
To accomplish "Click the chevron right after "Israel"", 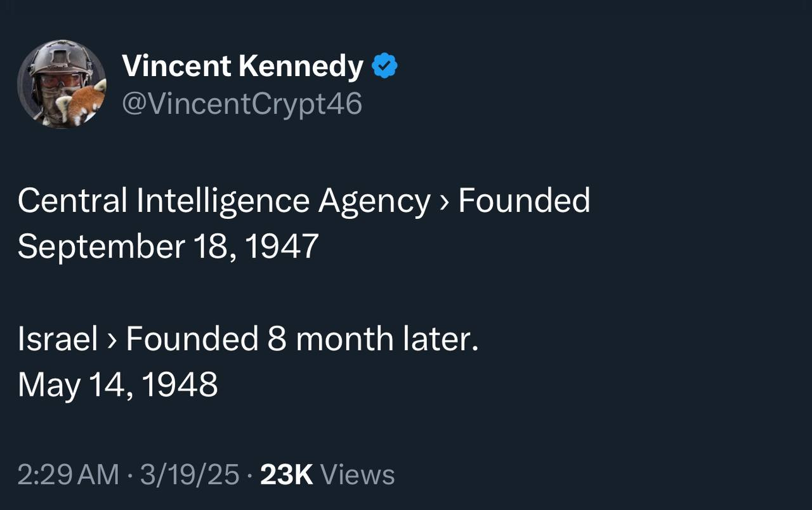I will click(112, 340).
